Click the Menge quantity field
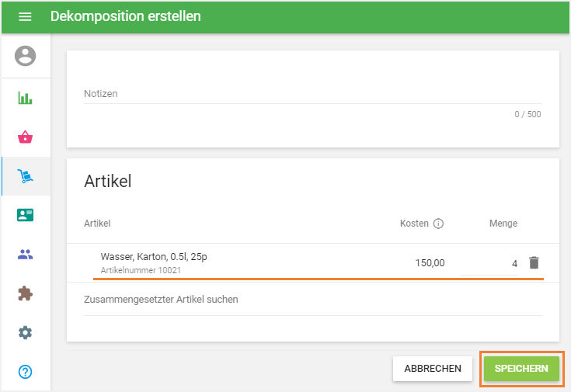The width and height of the screenshot is (571, 392). click(491, 263)
